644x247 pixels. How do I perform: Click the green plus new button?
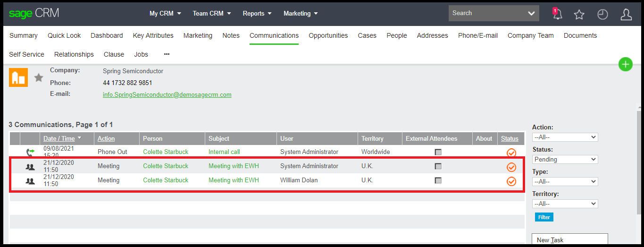click(626, 64)
